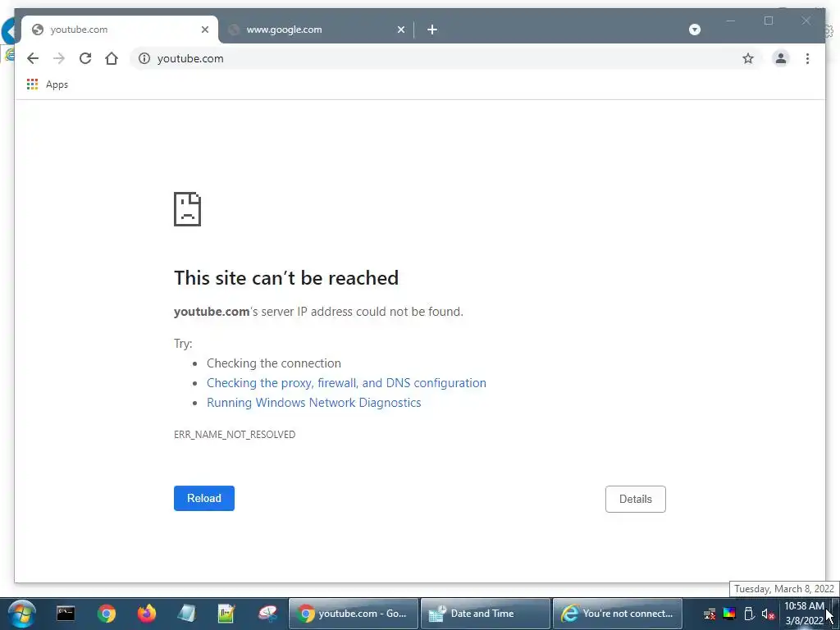Switch to the www.google.com tab

(x=316, y=30)
